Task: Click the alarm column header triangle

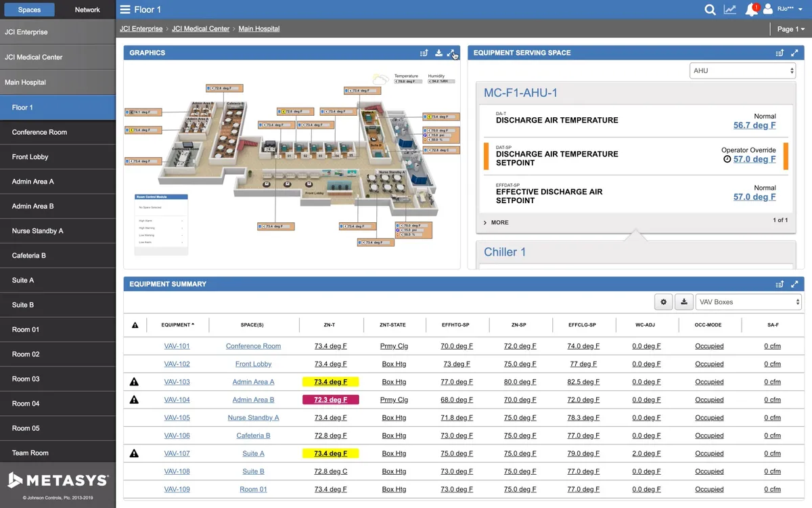Action: [x=135, y=325]
